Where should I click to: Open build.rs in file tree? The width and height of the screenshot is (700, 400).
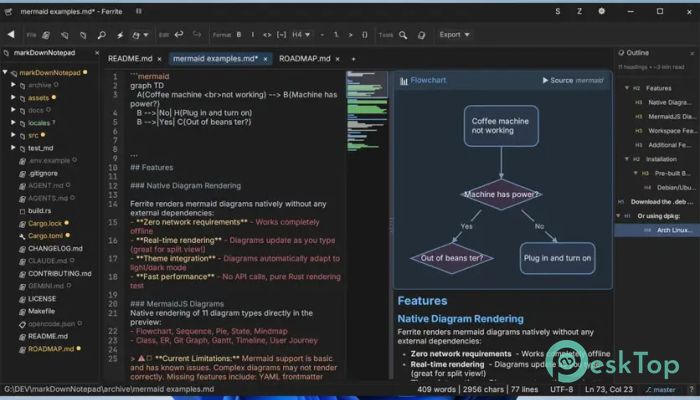point(40,210)
